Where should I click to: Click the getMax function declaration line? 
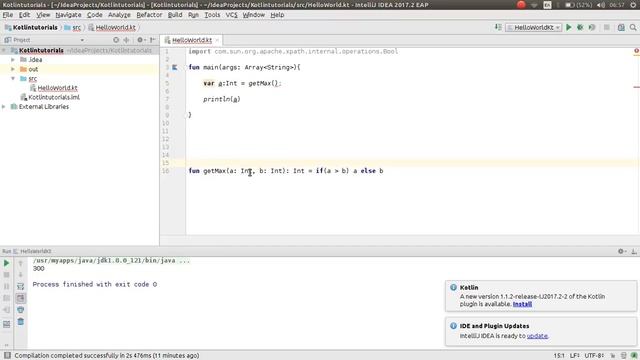(x=286, y=171)
